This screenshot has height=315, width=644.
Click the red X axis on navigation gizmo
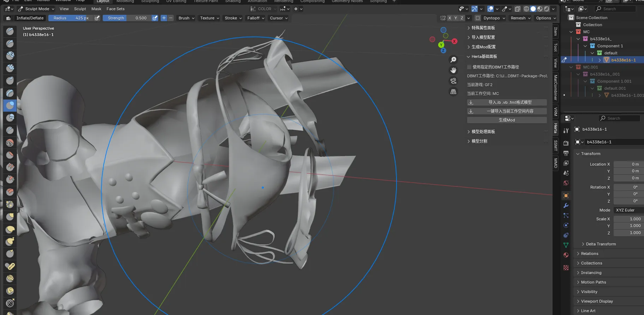pos(454,41)
